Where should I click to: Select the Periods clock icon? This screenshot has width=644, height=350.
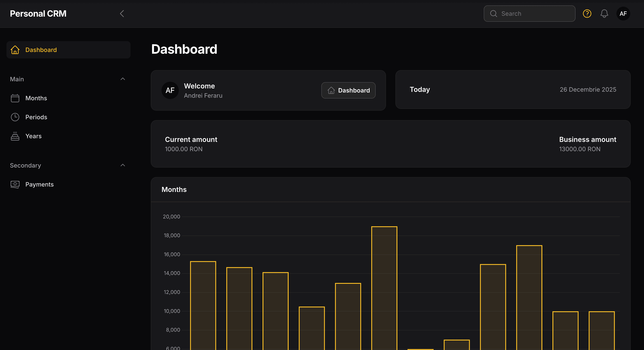15,117
